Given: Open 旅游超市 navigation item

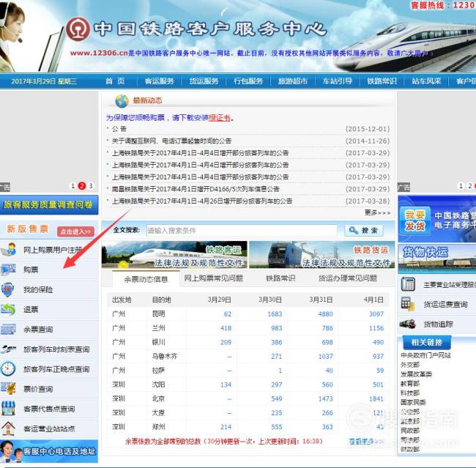Looking at the screenshot, I should point(293,81).
